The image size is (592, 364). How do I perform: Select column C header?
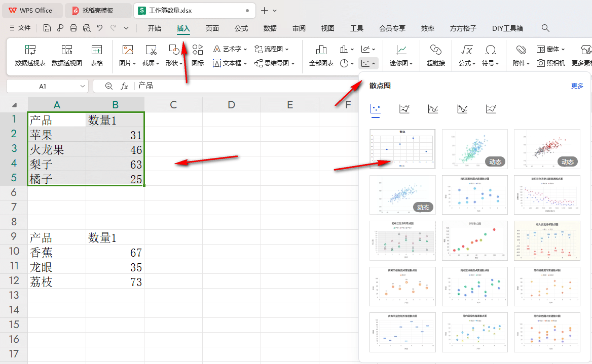(x=173, y=104)
